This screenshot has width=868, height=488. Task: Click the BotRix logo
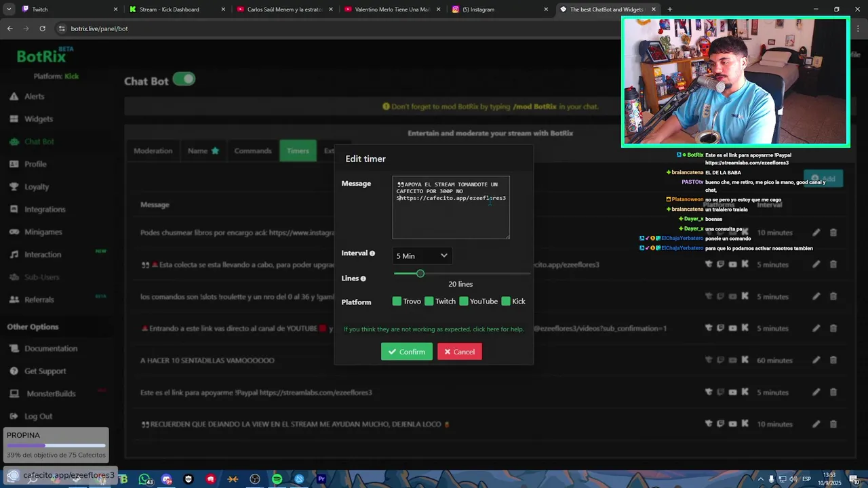pyautogui.click(x=43, y=56)
